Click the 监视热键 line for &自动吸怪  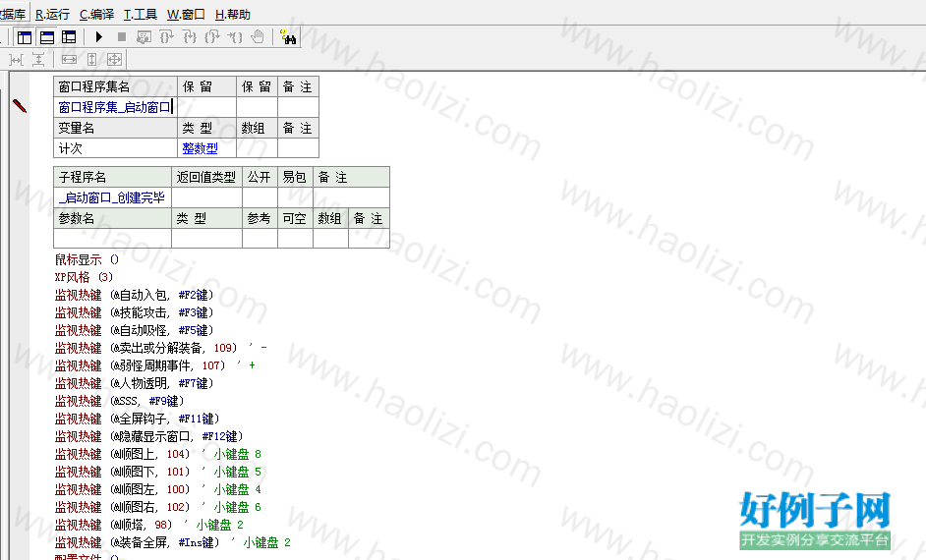pyautogui.click(x=134, y=330)
